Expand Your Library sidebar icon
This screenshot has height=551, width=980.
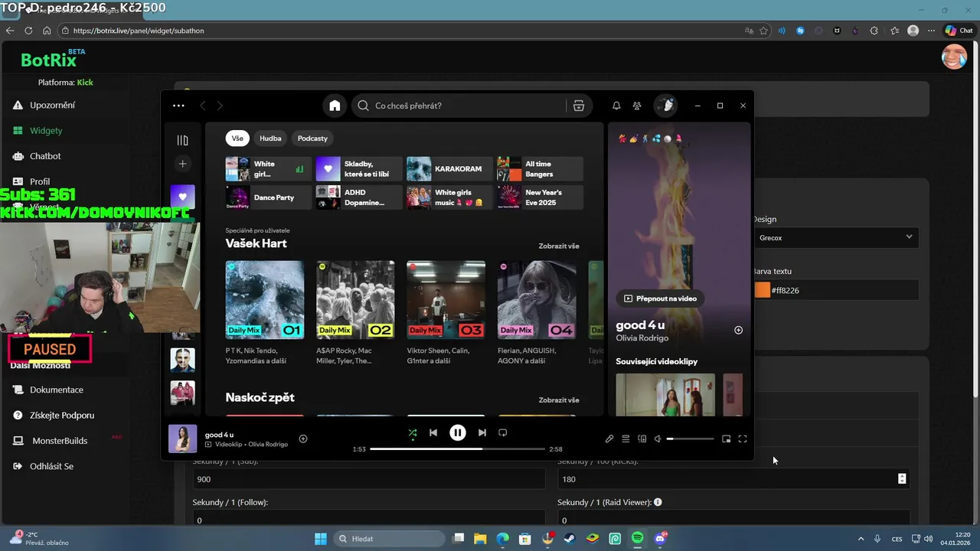182,140
